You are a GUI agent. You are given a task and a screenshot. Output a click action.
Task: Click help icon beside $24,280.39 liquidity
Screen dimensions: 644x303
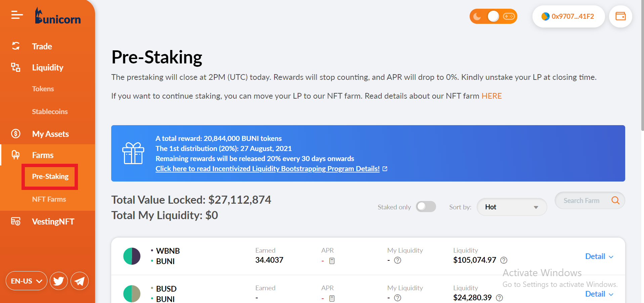[x=500, y=298]
